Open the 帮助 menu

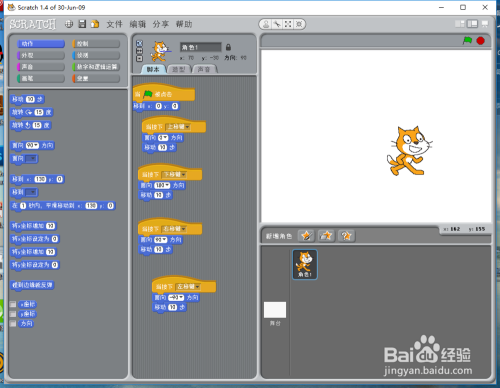pos(184,24)
